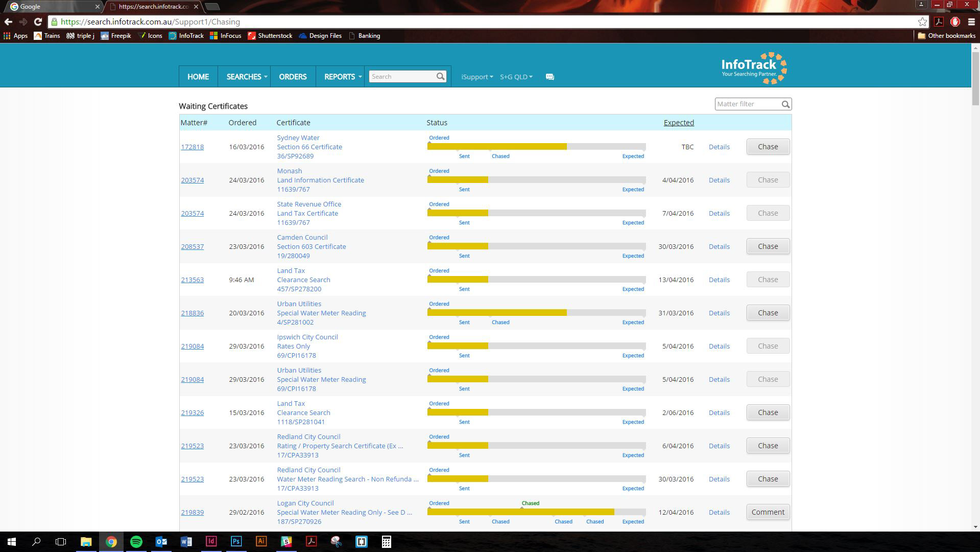Open matter 208537 link
The height and width of the screenshot is (552, 980).
tap(192, 247)
